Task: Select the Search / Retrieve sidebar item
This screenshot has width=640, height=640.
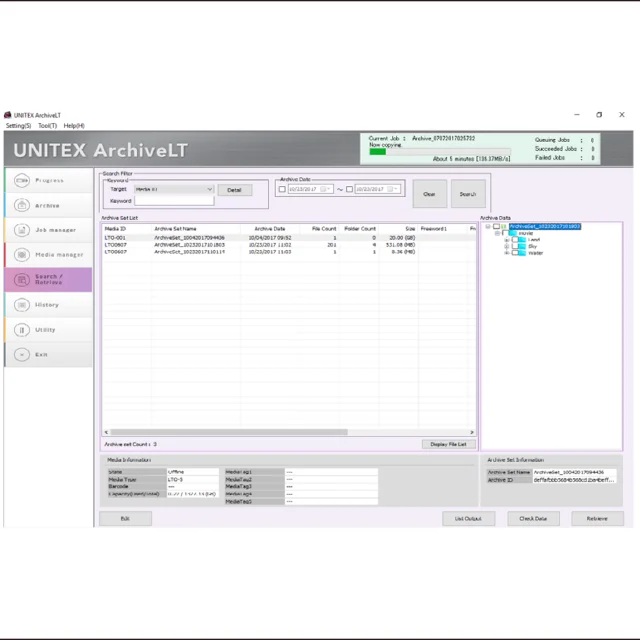Action: (48, 280)
